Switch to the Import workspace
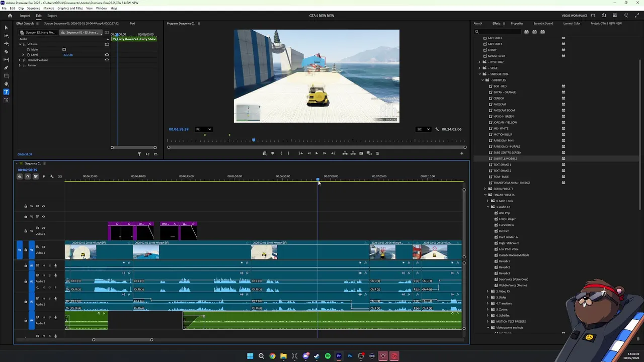This screenshot has width=644, height=362. tap(25, 16)
